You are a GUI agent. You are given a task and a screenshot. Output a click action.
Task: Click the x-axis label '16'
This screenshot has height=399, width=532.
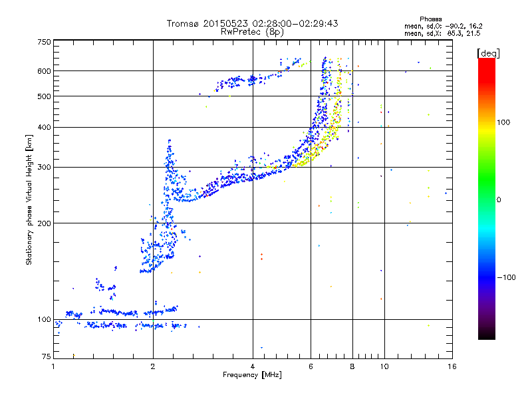[452, 366]
